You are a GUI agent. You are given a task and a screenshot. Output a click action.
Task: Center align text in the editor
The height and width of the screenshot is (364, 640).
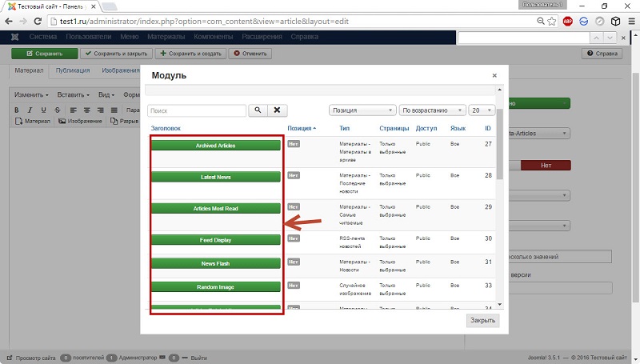(x=87, y=110)
